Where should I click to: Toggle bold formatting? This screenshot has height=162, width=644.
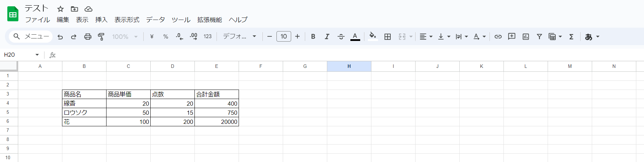313,37
